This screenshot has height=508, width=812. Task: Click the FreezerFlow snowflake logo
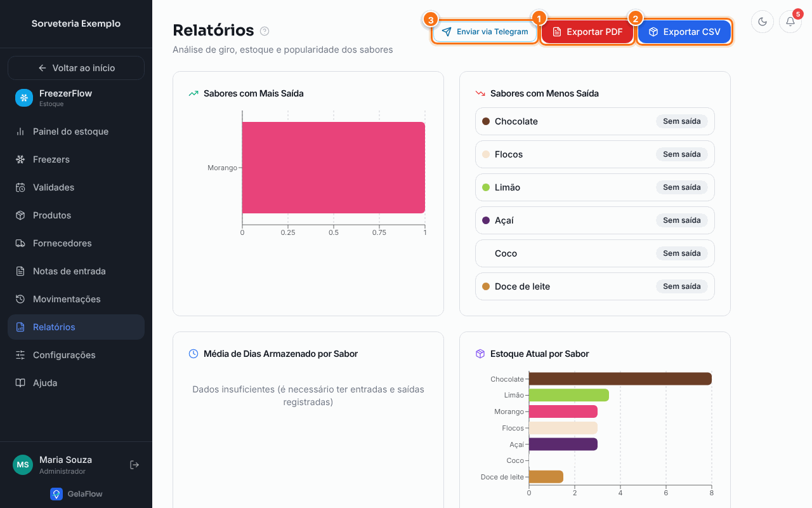24,98
